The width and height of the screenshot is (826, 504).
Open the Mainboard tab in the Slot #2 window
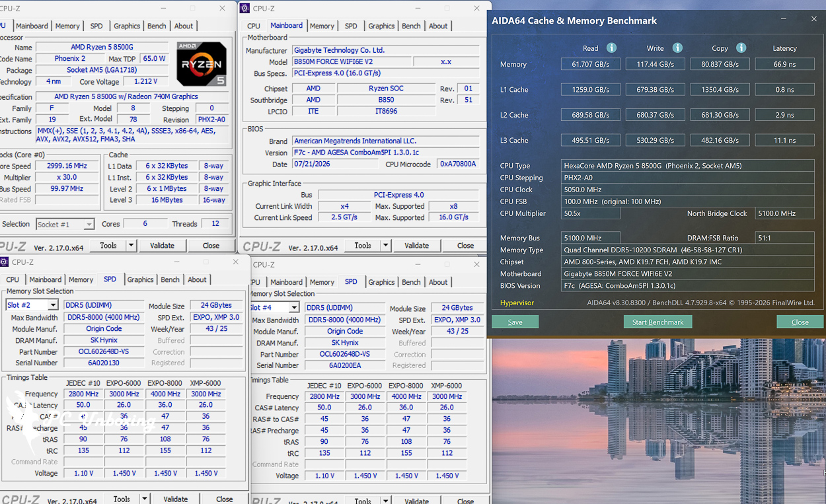tap(46, 279)
